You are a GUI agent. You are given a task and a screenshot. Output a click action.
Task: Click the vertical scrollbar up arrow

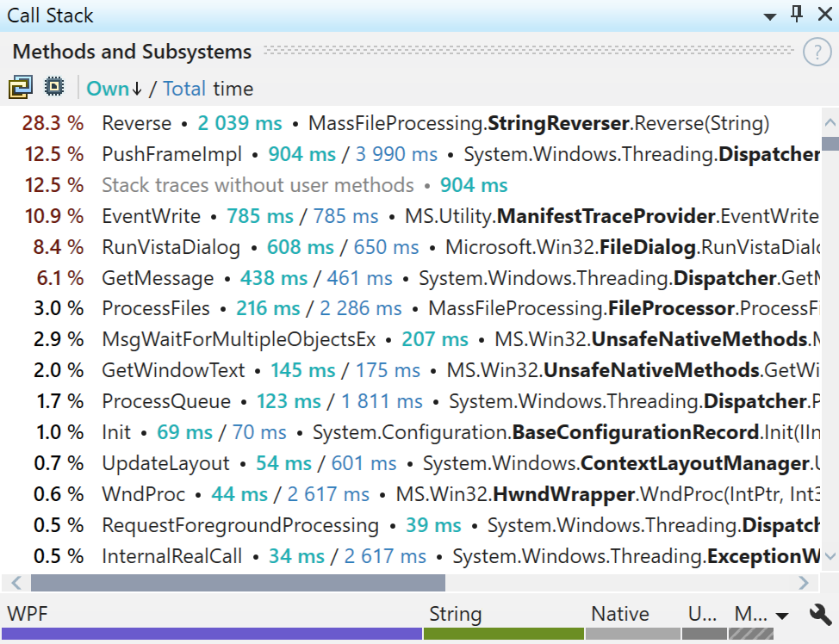[830, 122]
